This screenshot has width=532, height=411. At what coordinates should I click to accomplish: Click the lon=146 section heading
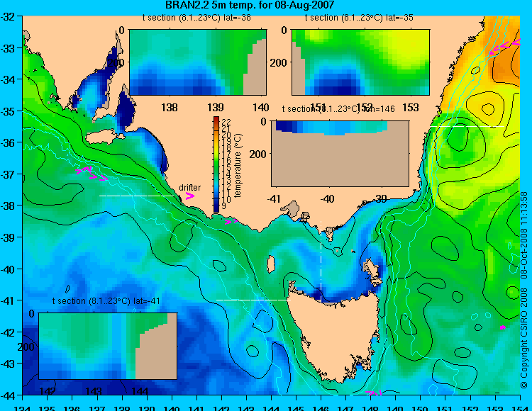pyautogui.click(x=338, y=108)
